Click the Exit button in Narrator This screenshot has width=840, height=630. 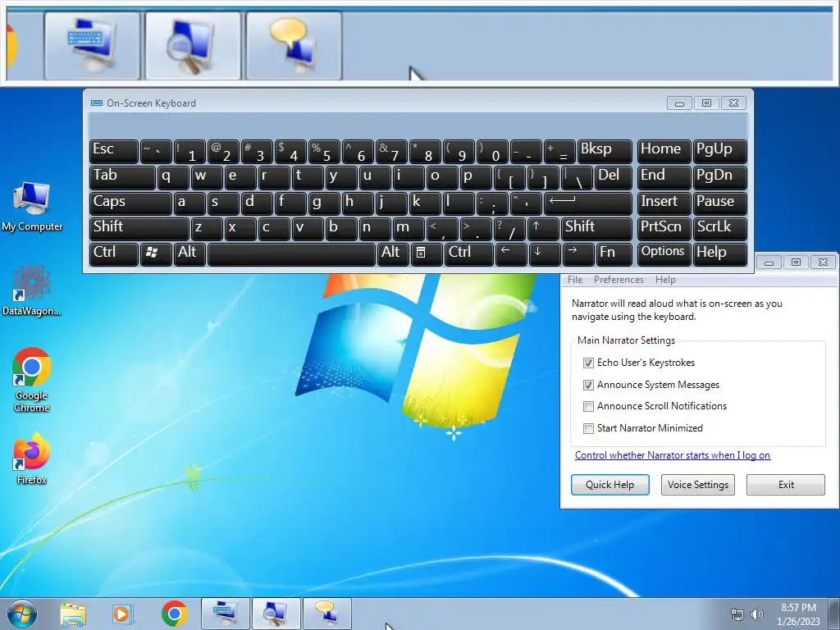786,485
